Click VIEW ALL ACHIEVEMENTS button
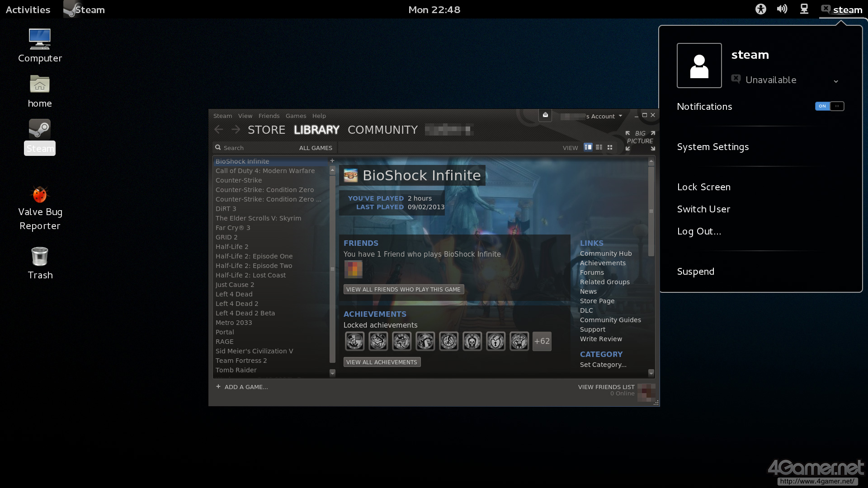 pos(382,362)
